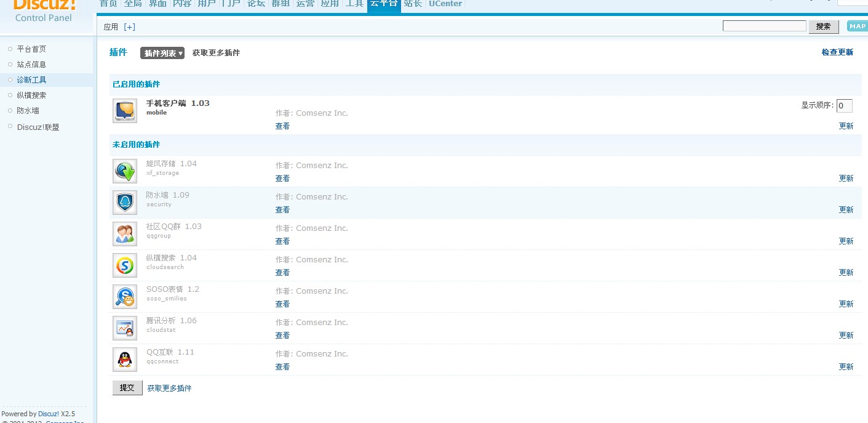Open the 工具 top menu
This screenshot has width=868, height=423.
[x=354, y=4]
